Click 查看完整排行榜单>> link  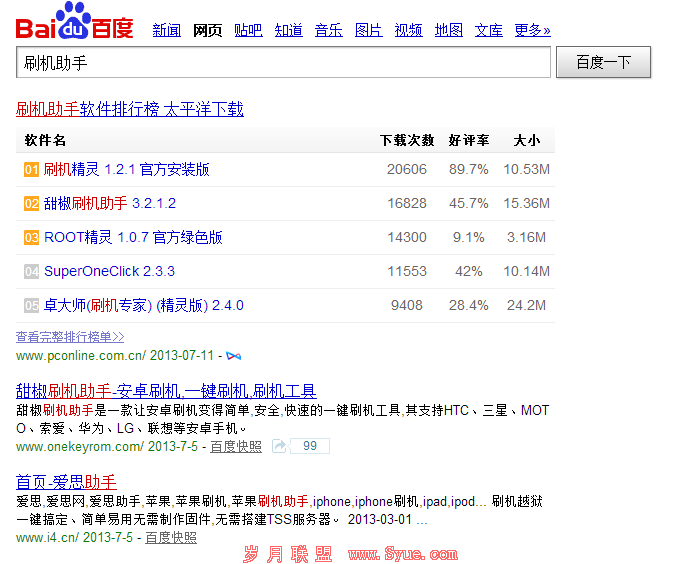(70, 337)
